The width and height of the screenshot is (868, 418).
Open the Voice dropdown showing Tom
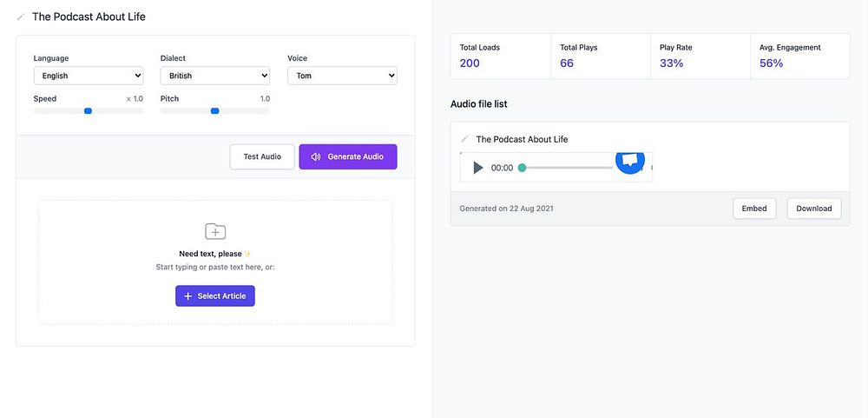(342, 76)
